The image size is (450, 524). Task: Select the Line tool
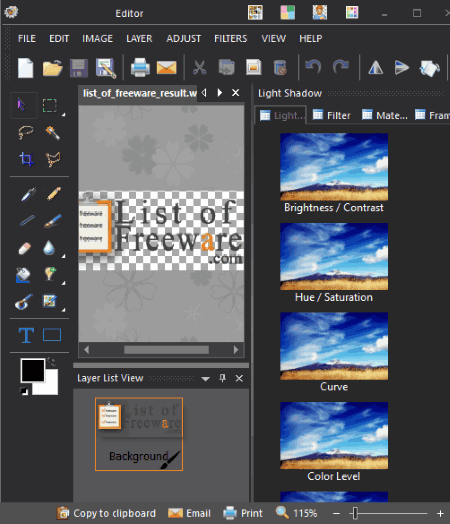(x=27, y=221)
